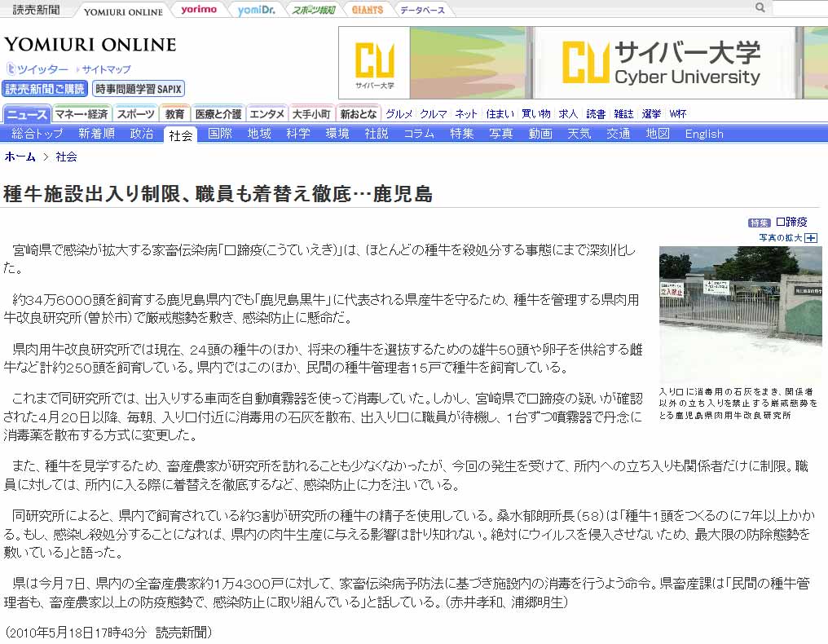Switch to the English section
The height and width of the screenshot is (644, 828).
tap(703, 134)
